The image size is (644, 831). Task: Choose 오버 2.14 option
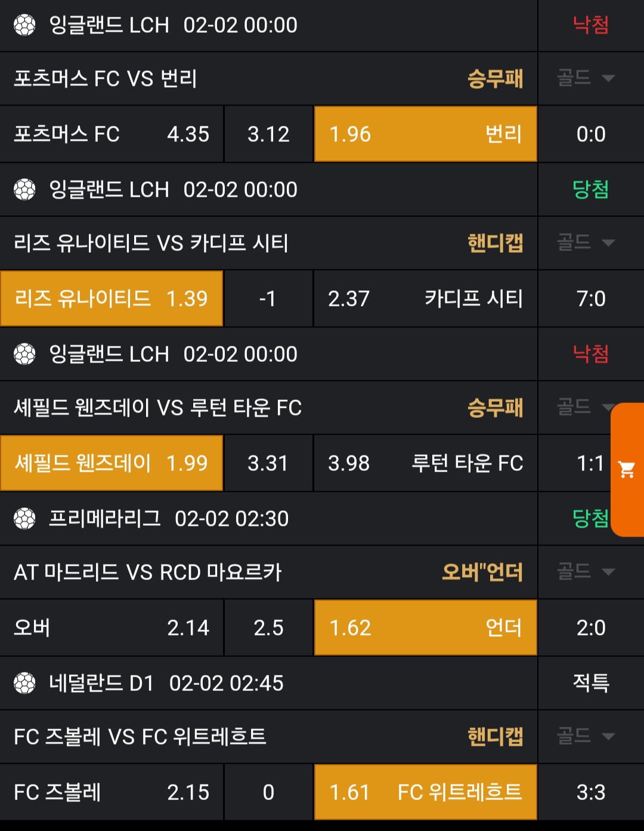pos(112,628)
